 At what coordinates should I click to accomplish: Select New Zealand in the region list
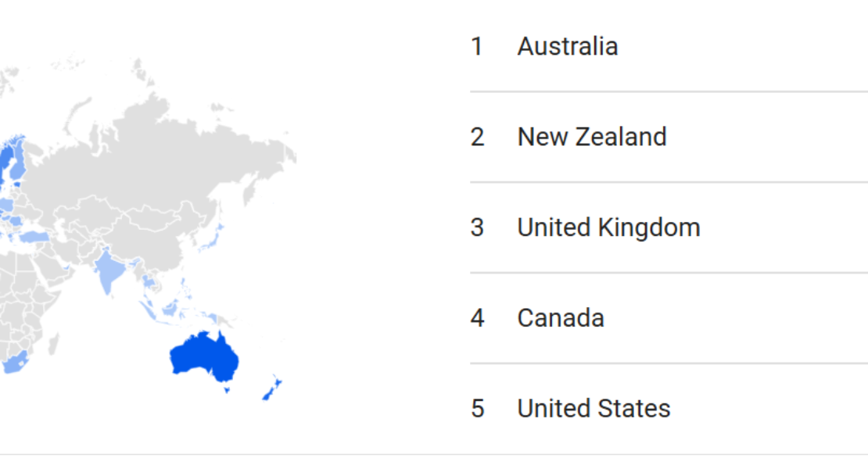[x=591, y=137]
